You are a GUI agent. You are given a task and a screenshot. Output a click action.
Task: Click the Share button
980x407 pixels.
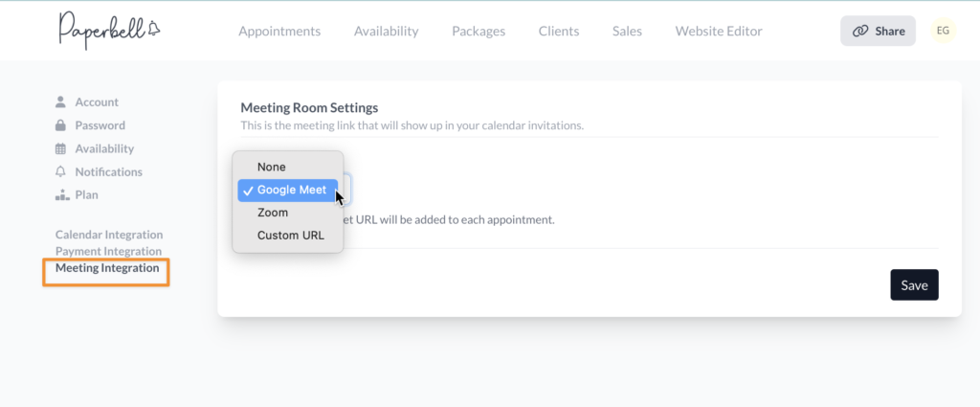click(x=878, y=31)
